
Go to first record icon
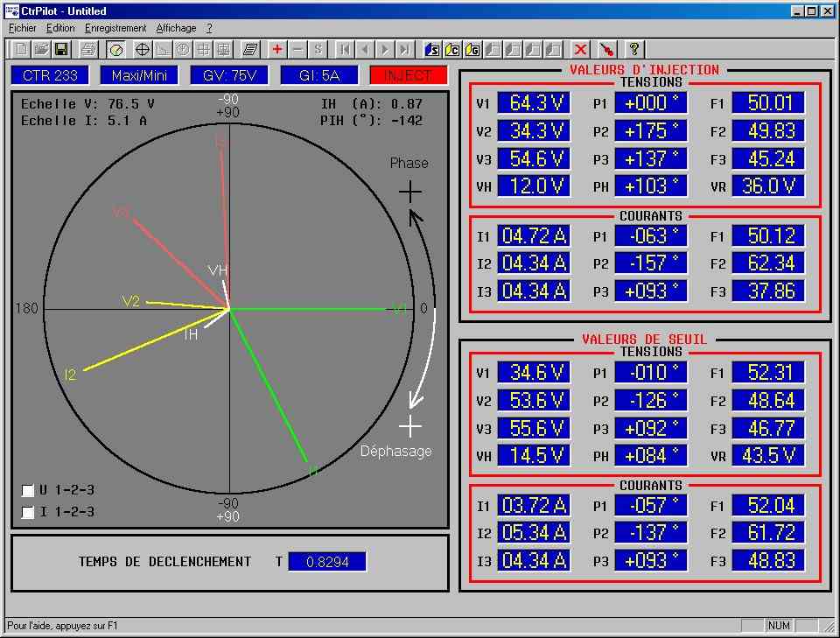pyautogui.click(x=345, y=50)
